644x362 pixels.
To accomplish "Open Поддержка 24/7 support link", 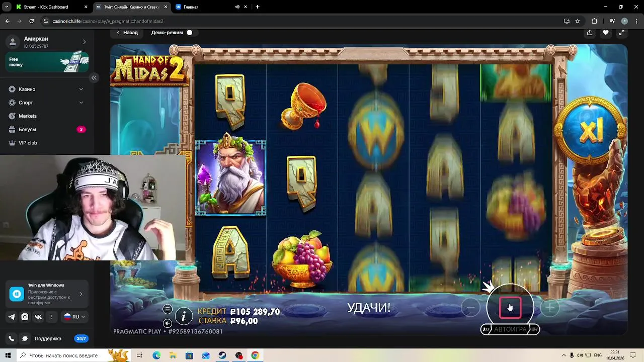I will tap(61, 339).
